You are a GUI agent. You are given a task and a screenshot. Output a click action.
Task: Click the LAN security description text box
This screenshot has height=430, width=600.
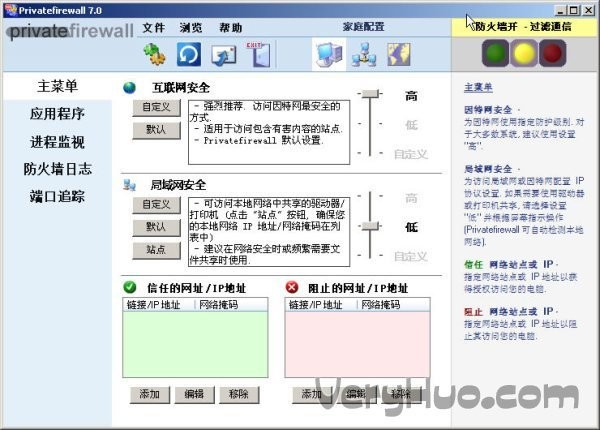click(x=269, y=232)
